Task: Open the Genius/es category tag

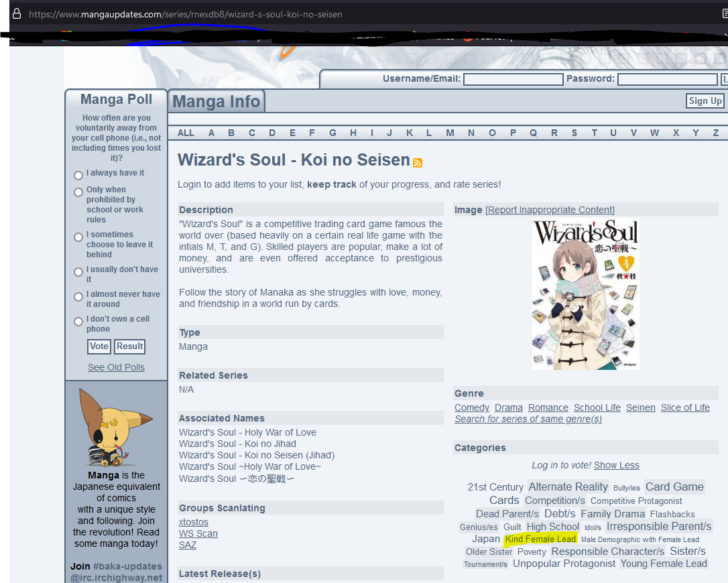Action: pos(479,527)
